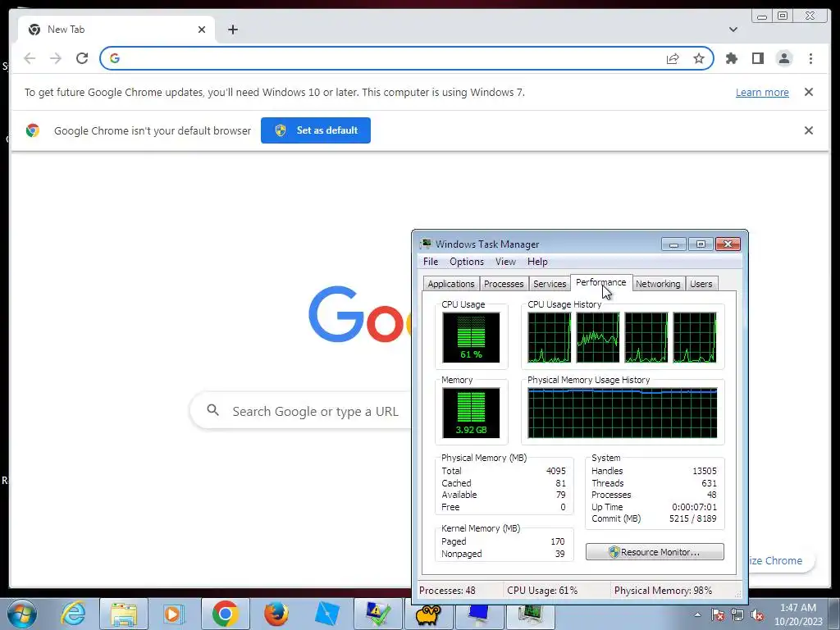Open Windows Media Player from taskbar
Screen dimensions: 840x630
174,614
